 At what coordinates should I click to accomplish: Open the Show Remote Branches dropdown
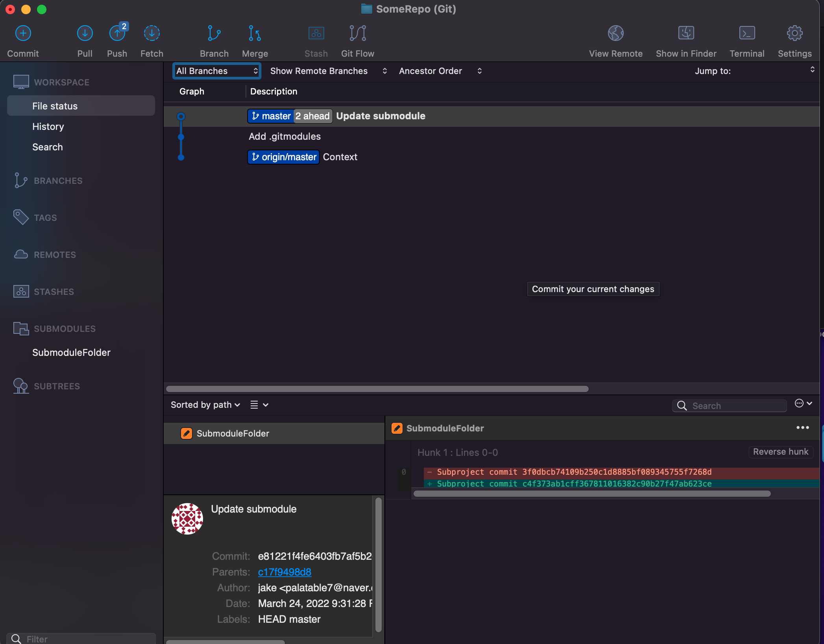tap(328, 71)
